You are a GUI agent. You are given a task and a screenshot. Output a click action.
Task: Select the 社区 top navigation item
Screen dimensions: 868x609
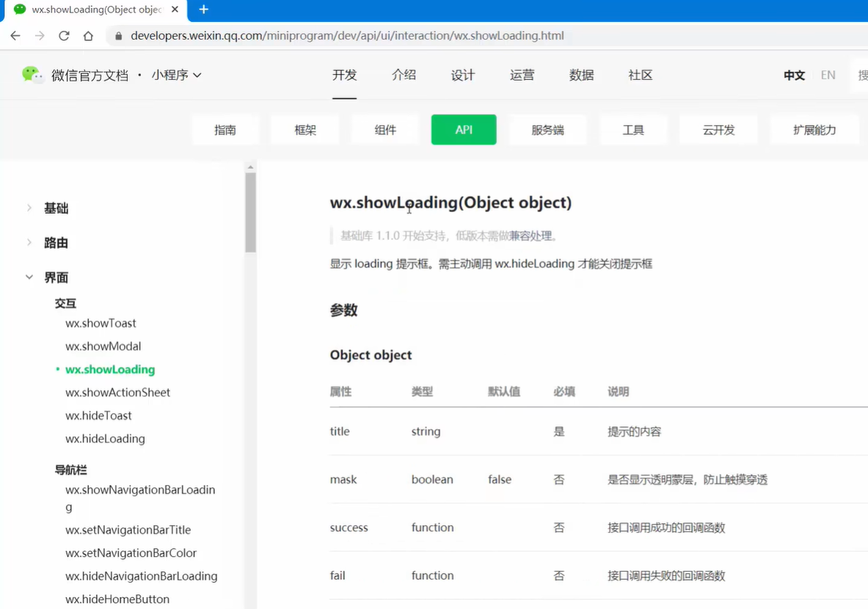[x=641, y=75]
